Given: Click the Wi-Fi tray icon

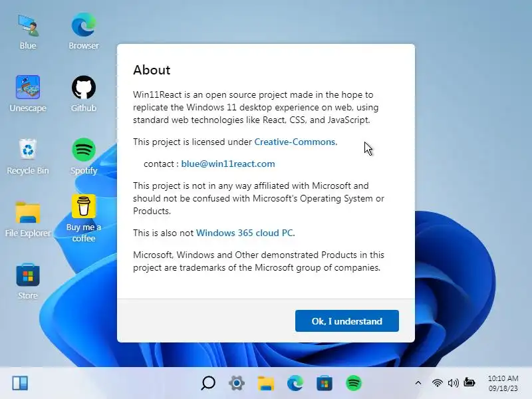Looking at the screenshot, I should (x=438, y=383).
